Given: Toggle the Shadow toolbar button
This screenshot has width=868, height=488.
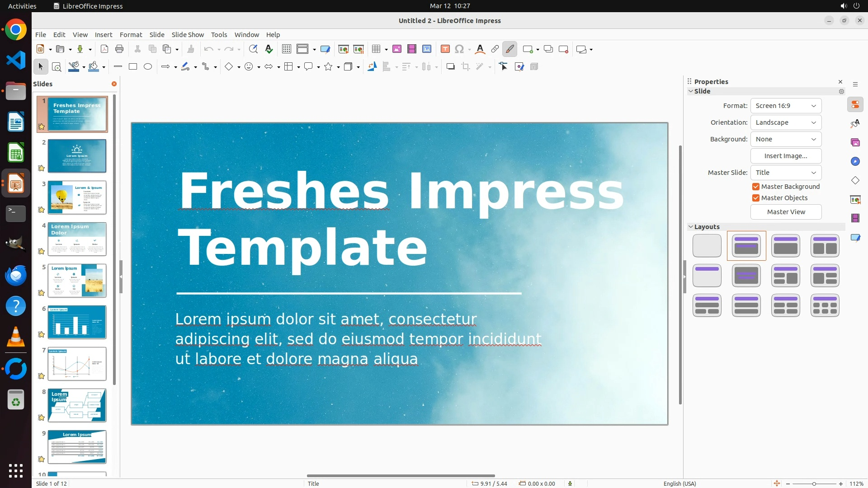Looking at the screenshot, I should click(450, 67).
